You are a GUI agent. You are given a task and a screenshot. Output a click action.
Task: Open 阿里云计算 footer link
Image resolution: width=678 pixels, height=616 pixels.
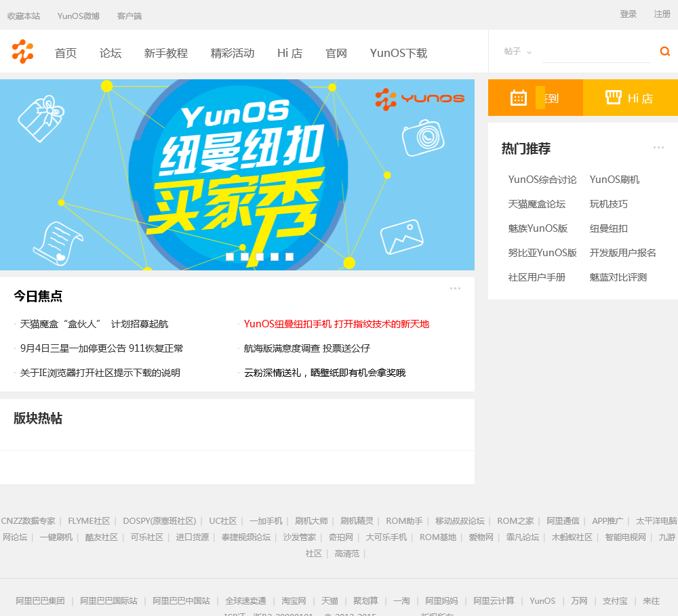pyautogui.click(x=494, y=601)
